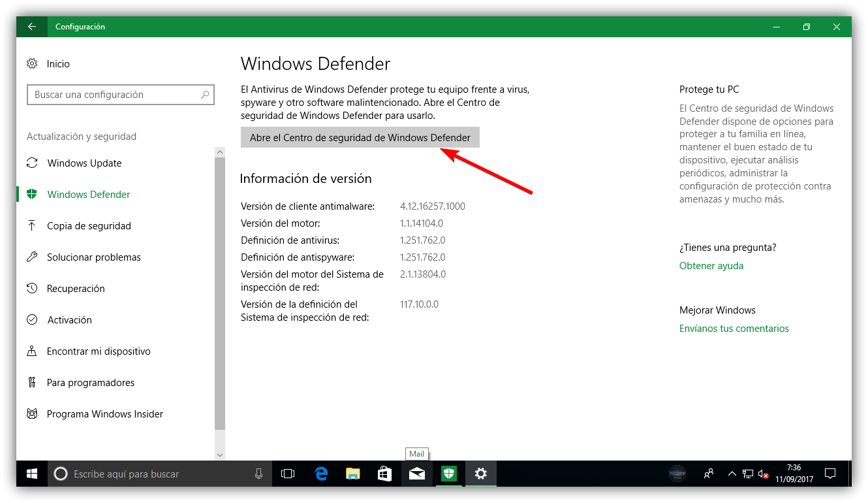Screen dimensions: 868x503
Task: Open the Microsoft Store taskbar icon
Action: point(384,474)
